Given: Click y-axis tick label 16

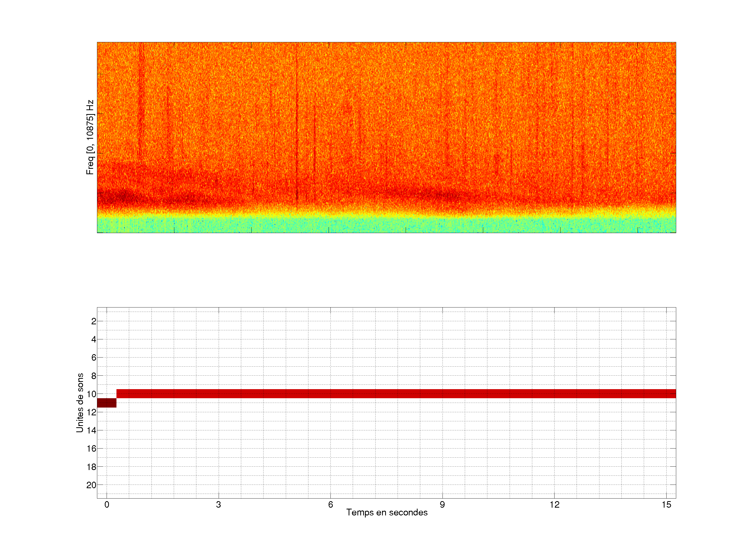Looking at the screenshot, I should 91,449.
